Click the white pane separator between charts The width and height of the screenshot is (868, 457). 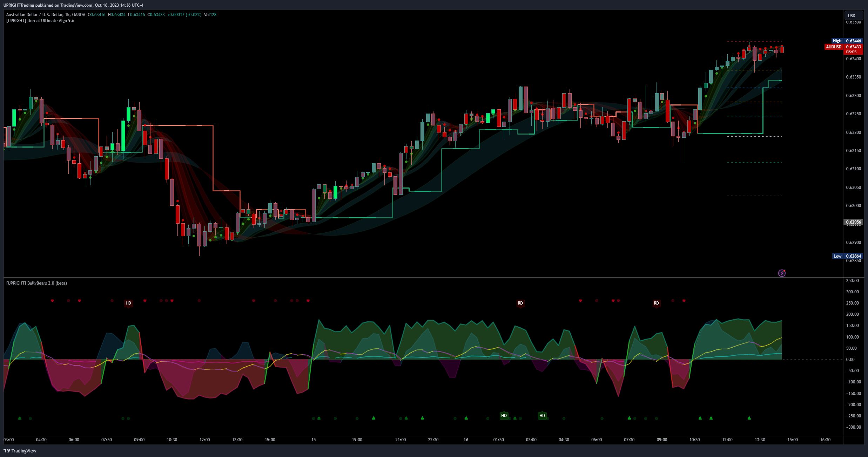(421, 278)
